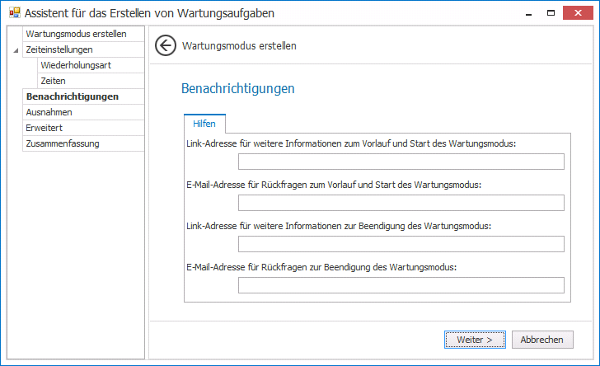
Task: Open the Zusammenfassung step
Action: pos(83,144)
